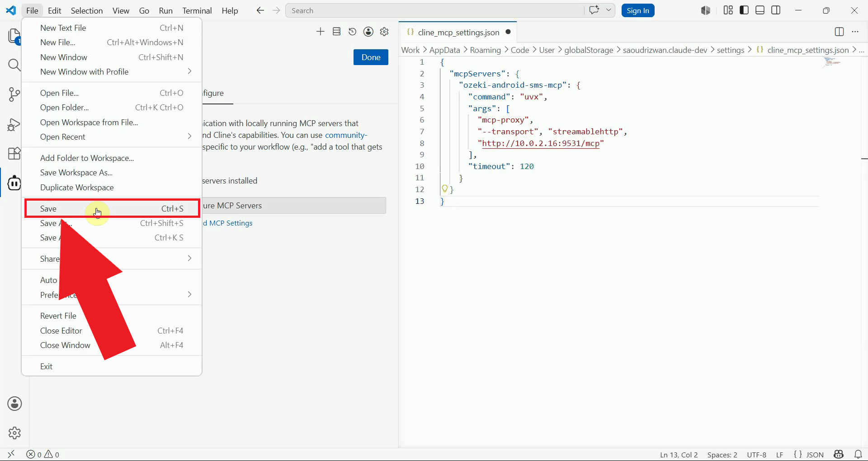The image size is (868, 461).
Task: Open the http://10.0.2.16:9531/mcp URL
Action: coord(541,143)
